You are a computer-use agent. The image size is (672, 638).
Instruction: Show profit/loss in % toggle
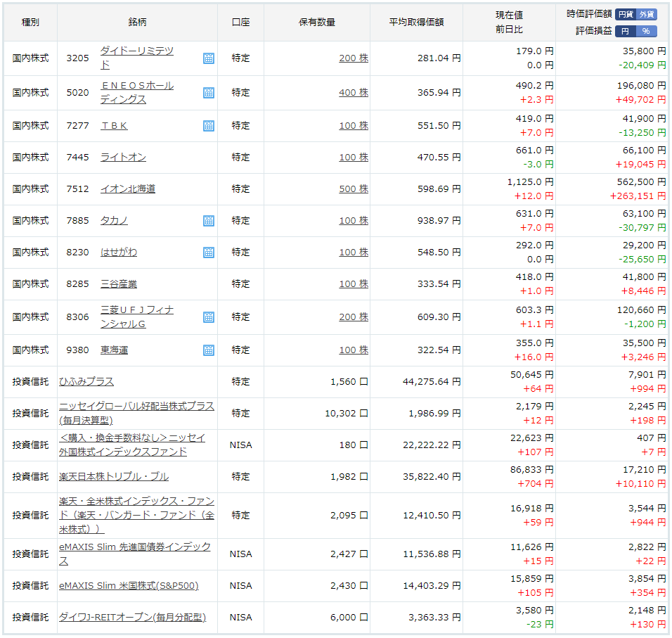tap(646, 31)
